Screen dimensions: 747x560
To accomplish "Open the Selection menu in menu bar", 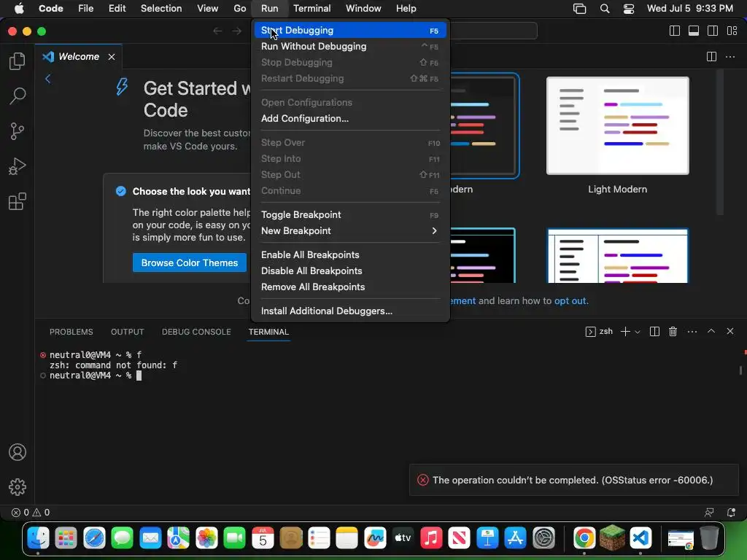I will coord(161,9).
